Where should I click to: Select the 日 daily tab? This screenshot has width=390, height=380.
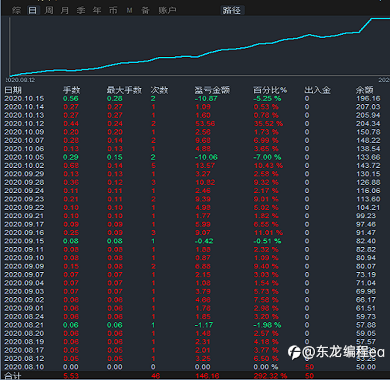[x=32, y=11]
